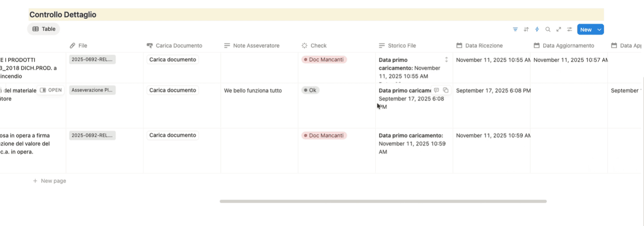Click the Data Ricezione column header

[x=479, y=46]
